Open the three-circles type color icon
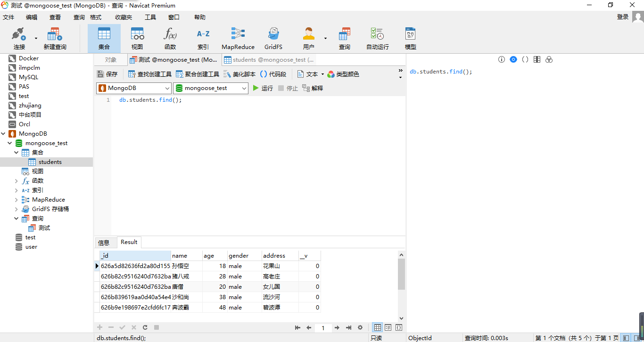The width and height of the screenshot is (644, 342). click(x=549, y=59)
